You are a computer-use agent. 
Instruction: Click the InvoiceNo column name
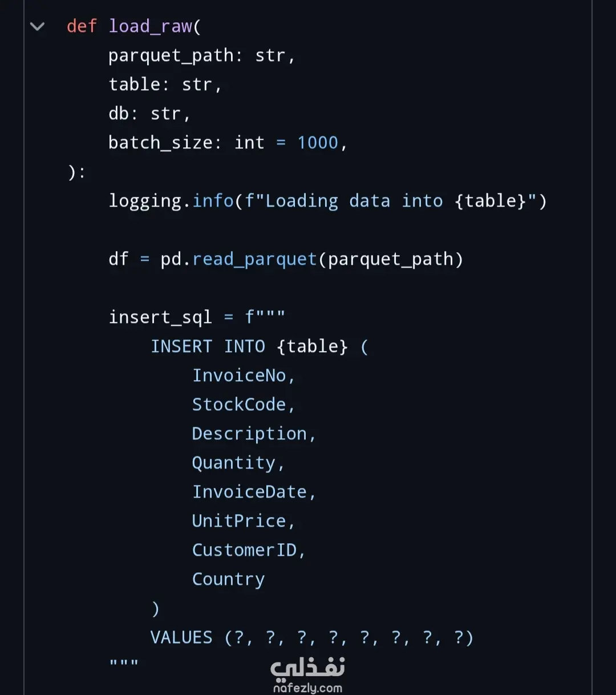click(x=239, y=375)
